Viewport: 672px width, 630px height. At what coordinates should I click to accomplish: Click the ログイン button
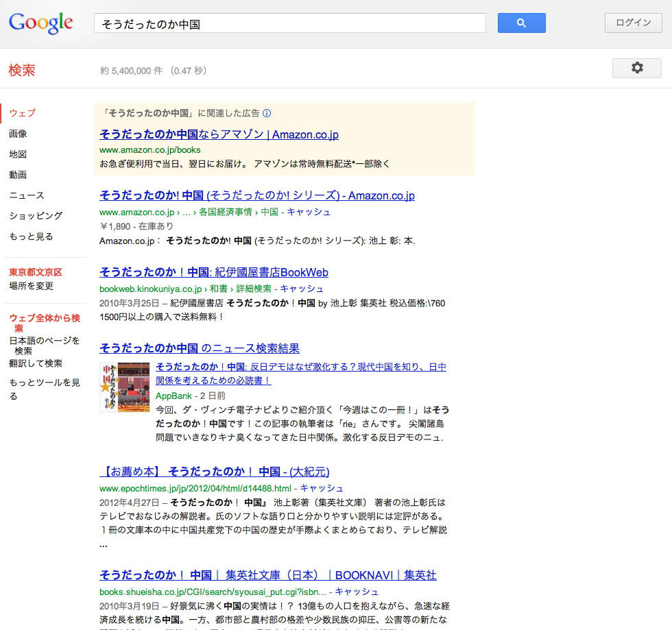pos(634,23)
